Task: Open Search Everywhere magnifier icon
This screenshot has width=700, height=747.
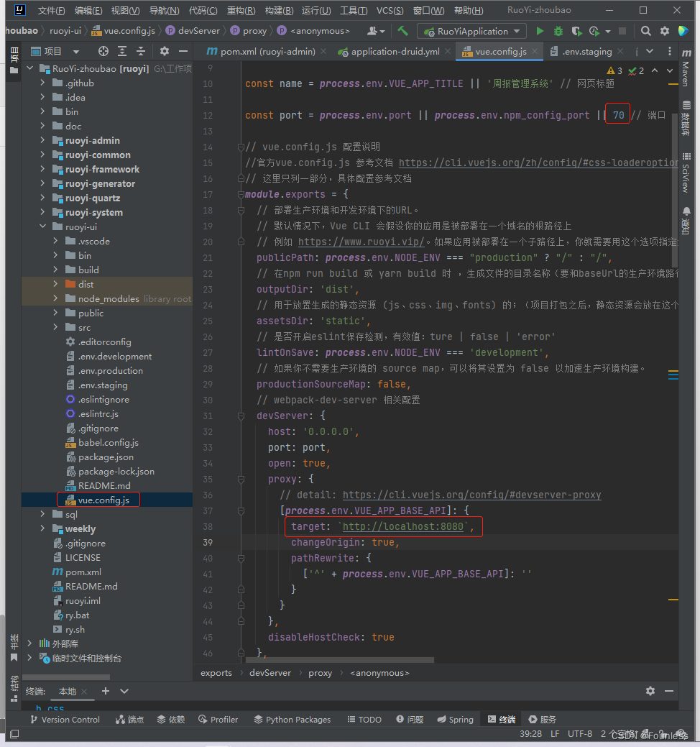Action: (x=645, y=31)
